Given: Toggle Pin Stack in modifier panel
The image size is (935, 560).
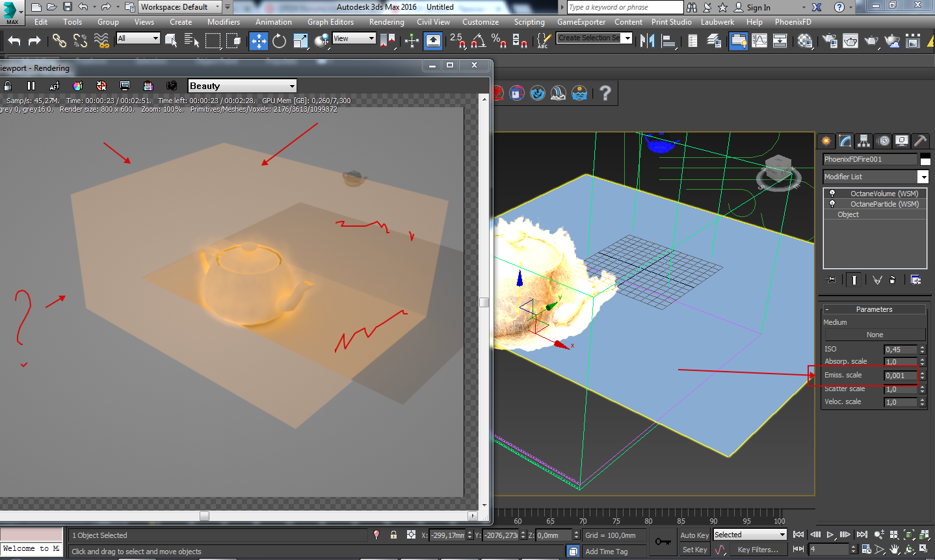Looking at the screenshot, I should pyautogui.click(x=832, y=280).
